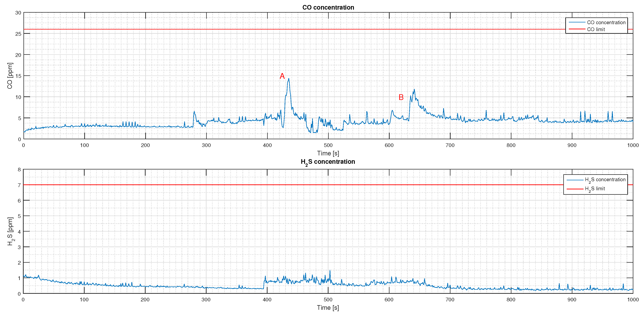Click the blue line sample in CO legend

coord(577,23)
